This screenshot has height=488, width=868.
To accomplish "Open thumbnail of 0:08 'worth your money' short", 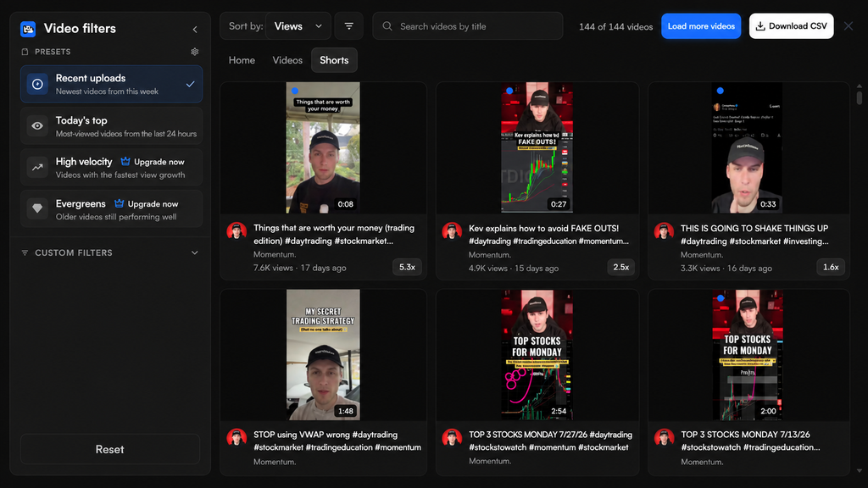I will 323,147.
